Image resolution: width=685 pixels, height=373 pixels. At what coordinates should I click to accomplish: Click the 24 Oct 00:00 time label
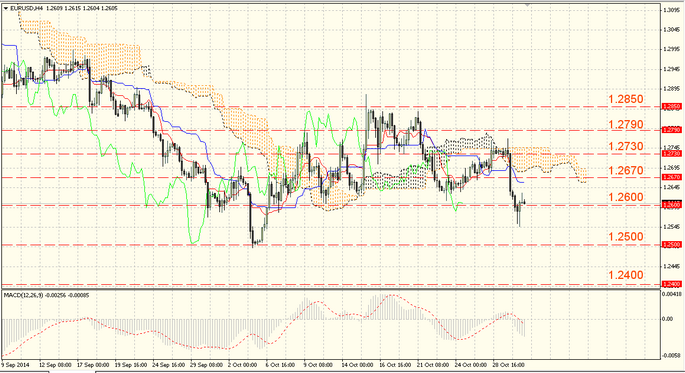[471, 365]
